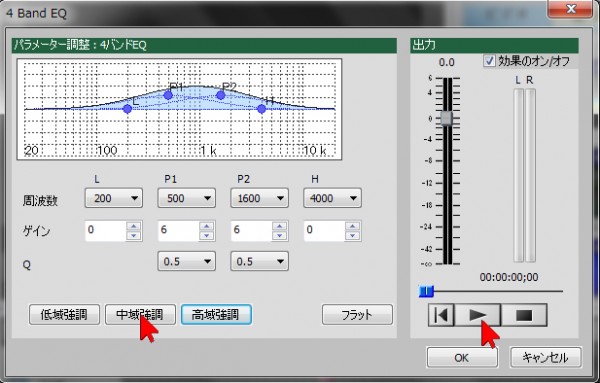Click the output volume fader handle
Screen dimensions: 600x383
[x=446, y=118]
